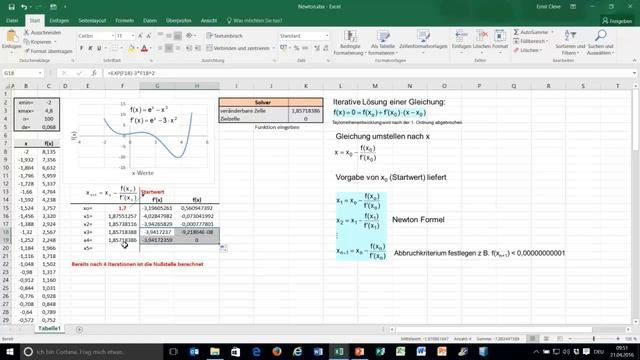This screenshot has width=640, height=360.
Task: Click the embedded f(x) chart
Action: pos(139,141)
